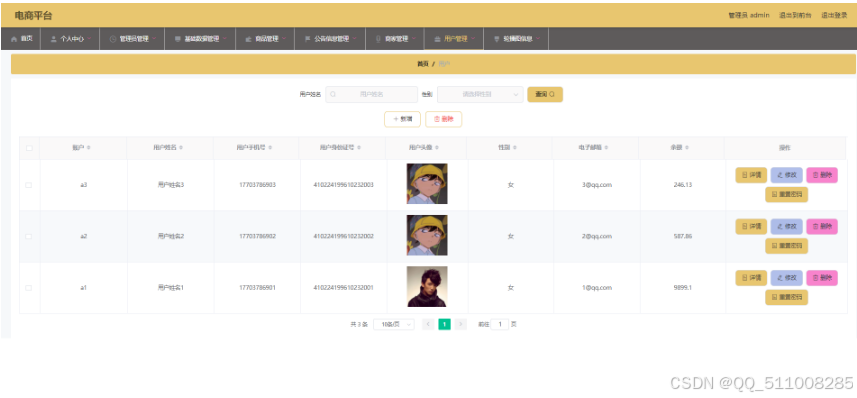Click the clock icon of 管理员管理
Screen dimensions: 857x398
(113, 39)
